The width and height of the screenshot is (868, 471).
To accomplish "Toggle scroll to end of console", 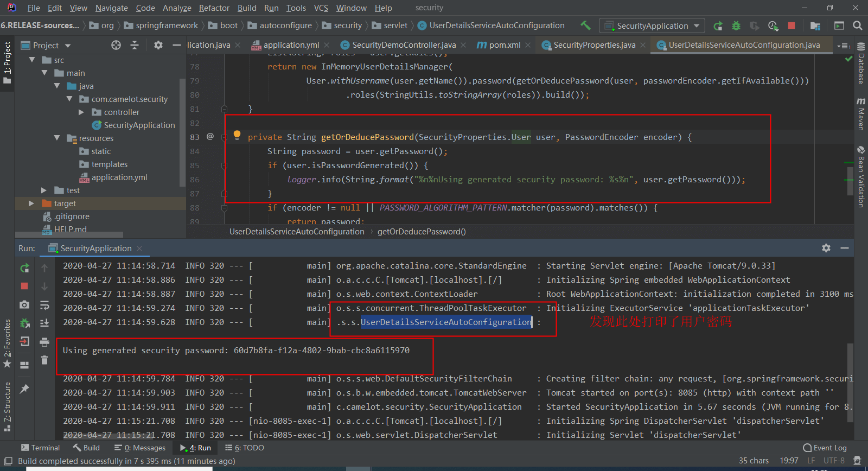I will tap(44, 323).
